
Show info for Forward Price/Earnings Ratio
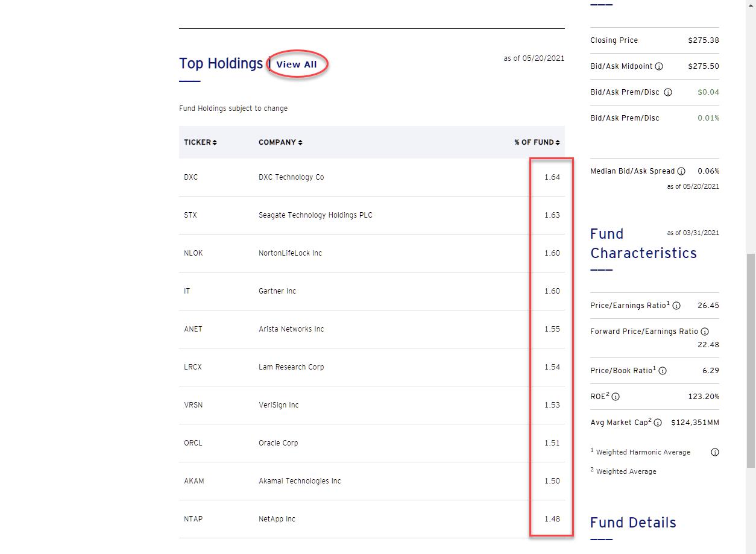[705, 332]
